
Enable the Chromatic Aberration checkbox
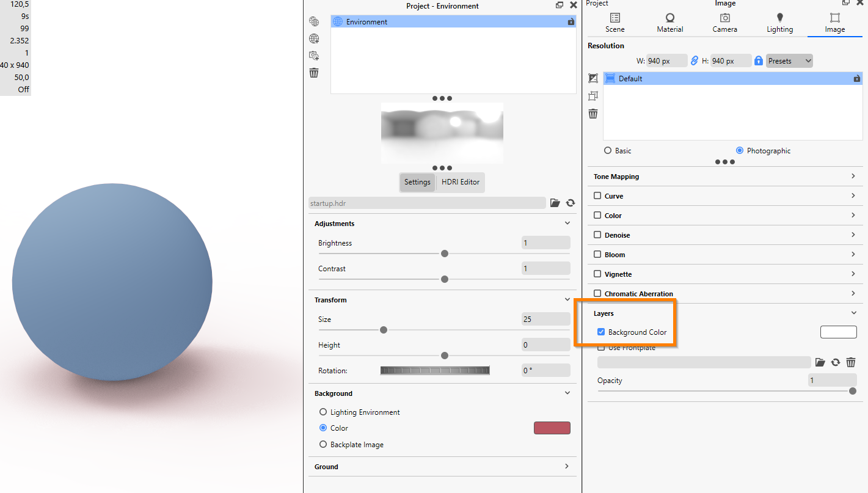click(597, 294)
